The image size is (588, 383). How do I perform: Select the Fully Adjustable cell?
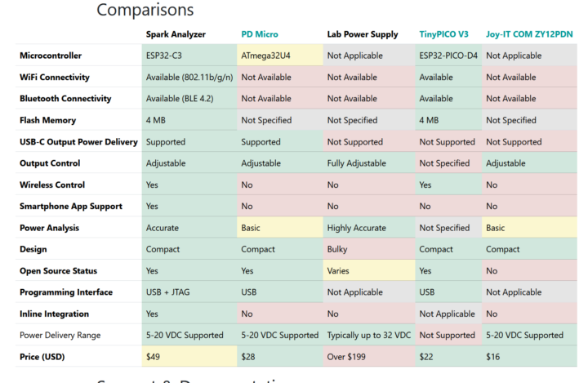coord(369,163)
